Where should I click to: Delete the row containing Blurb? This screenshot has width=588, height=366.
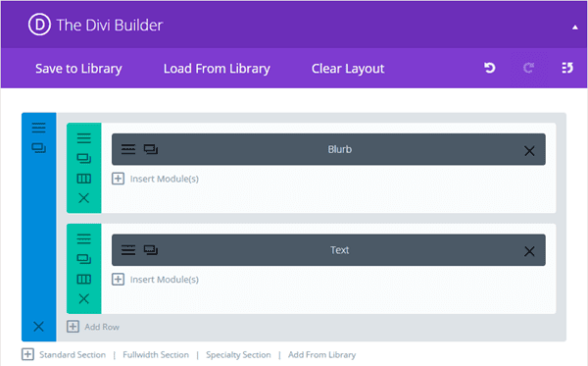click(x=84, y=198)
